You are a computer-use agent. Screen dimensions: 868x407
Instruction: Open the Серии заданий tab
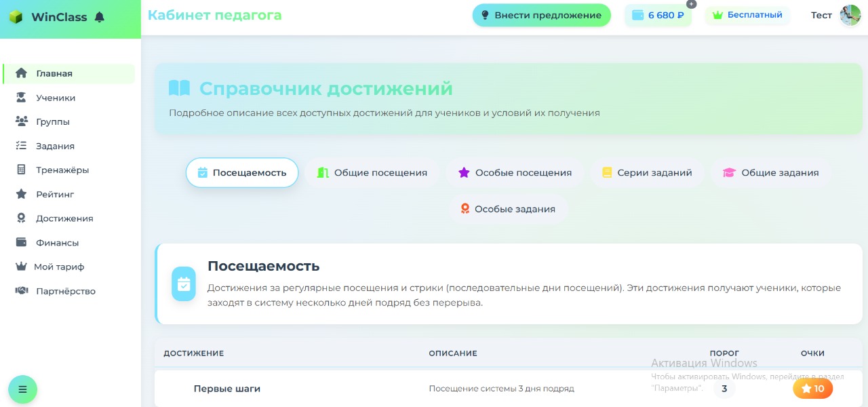pyautogui.click(x=647, y=172)
